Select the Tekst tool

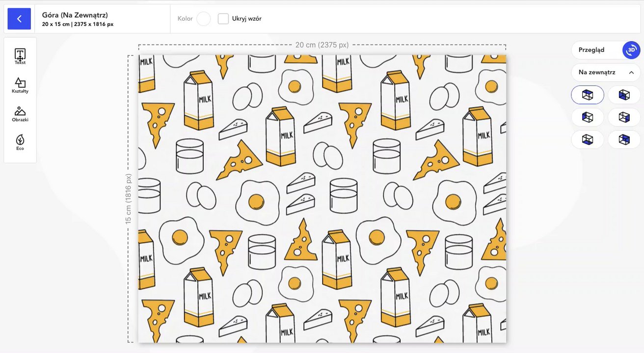20,56
